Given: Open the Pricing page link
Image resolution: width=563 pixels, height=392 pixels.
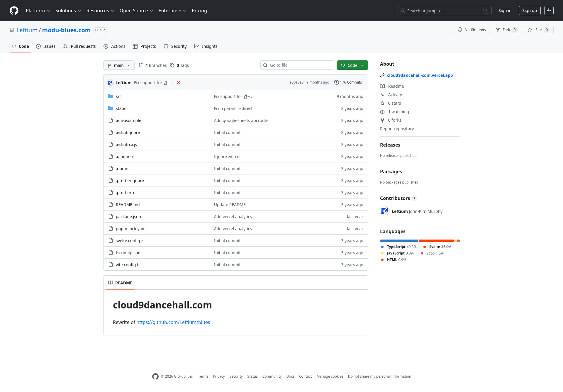Looking at the screenshot, I should click(199, 11).
